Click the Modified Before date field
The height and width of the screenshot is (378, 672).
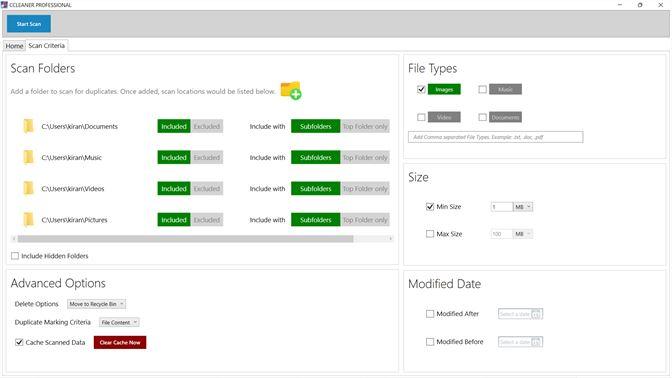[x=520, y=342]
